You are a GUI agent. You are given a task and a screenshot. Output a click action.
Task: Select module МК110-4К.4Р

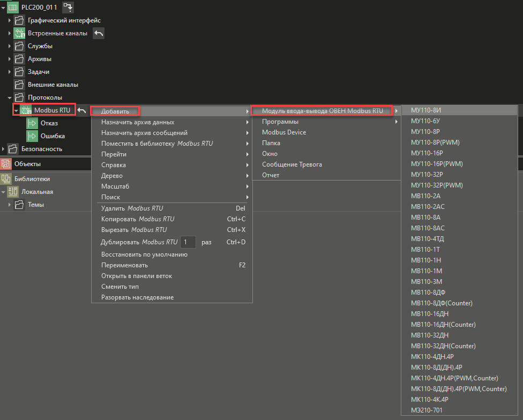point(459,399)
